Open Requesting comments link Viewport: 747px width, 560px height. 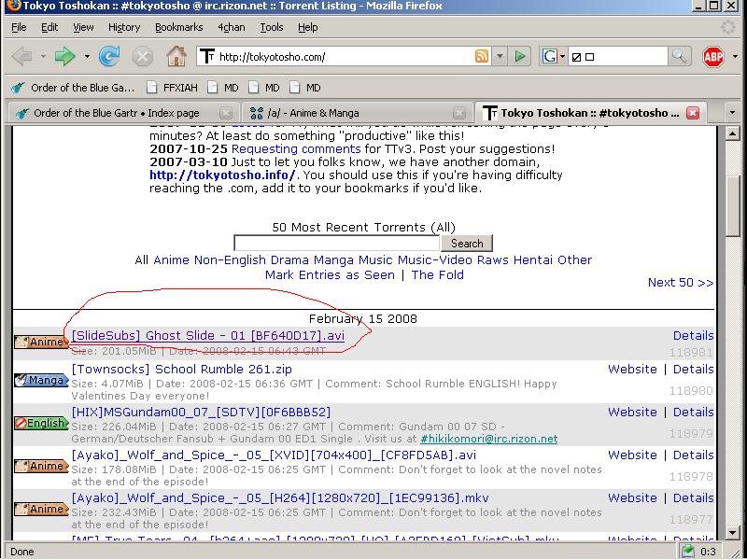tap(296, 148)
